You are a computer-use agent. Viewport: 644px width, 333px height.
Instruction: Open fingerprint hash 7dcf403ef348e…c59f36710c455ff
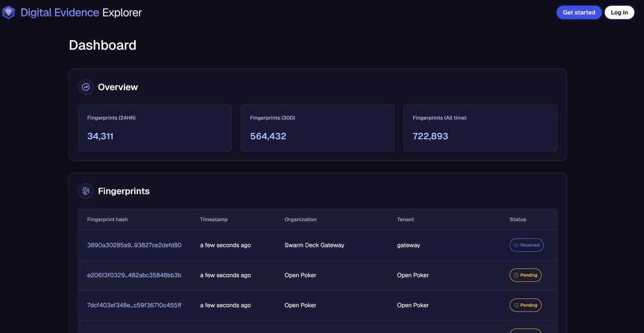tap(134, 305)
